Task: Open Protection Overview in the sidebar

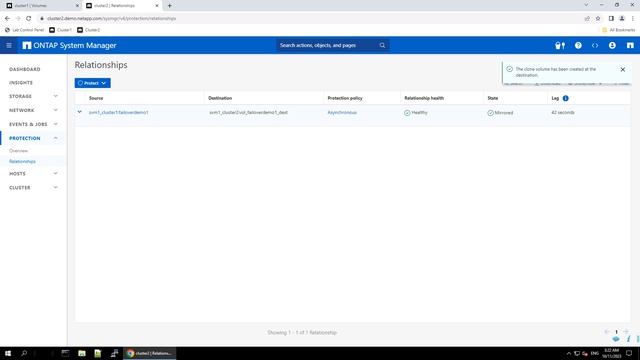Action: point(18,151)
